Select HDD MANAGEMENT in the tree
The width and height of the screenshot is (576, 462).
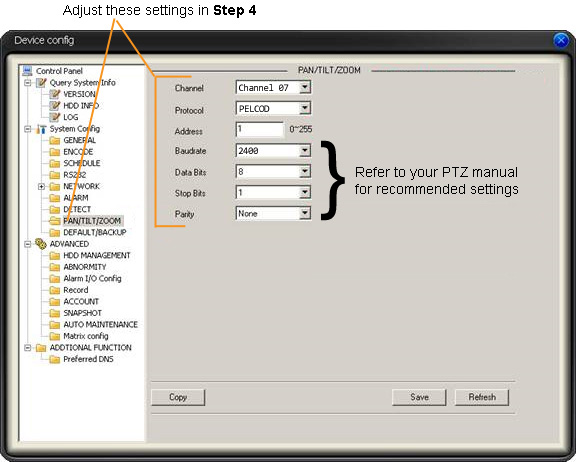click(97, 255)
